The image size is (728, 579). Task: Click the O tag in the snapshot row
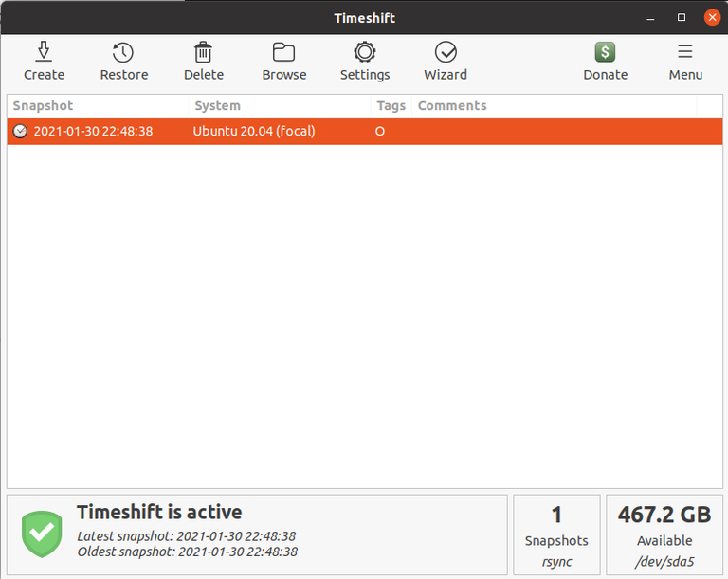pyautogui.click(x=380, y=132)
